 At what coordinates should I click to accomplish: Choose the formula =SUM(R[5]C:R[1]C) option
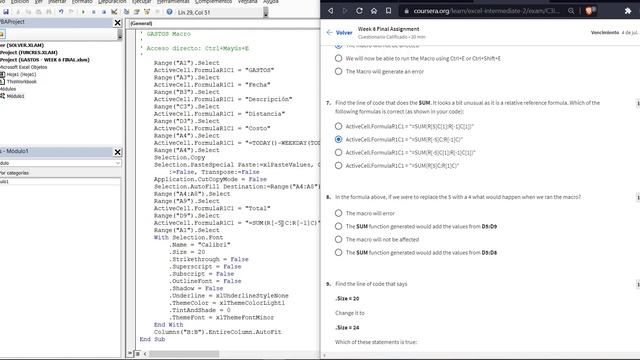click(338, 165)
